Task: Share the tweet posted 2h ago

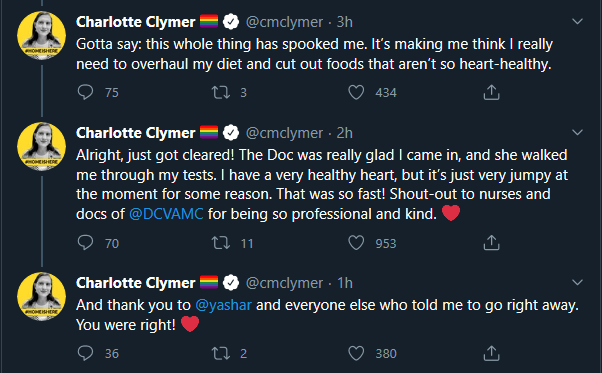Action: click(491, 243)
